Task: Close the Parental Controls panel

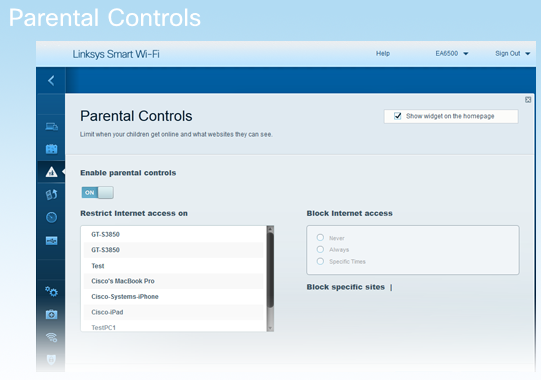Action: point(528,100)
